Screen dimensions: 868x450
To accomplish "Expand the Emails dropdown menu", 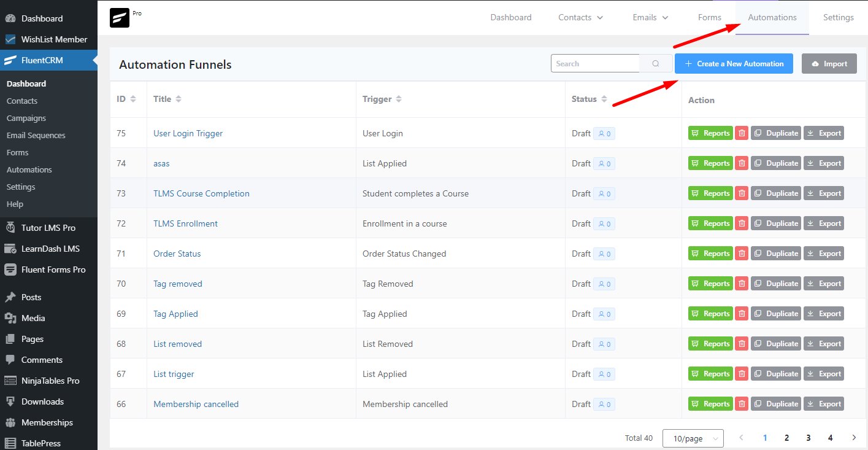I will point(650,17).
